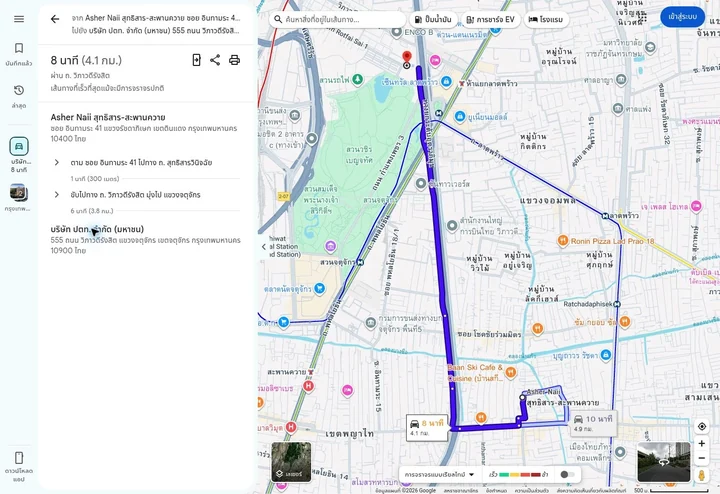Image resolution: width=720 pixels, height=494 pixels.
Task: Open the Street View preview thumbnail
Action: click(x=664, y=461)
